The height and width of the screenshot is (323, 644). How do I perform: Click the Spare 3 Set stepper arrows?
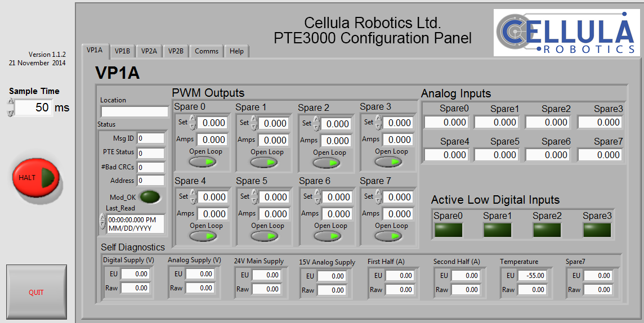(x=378, y=123)
